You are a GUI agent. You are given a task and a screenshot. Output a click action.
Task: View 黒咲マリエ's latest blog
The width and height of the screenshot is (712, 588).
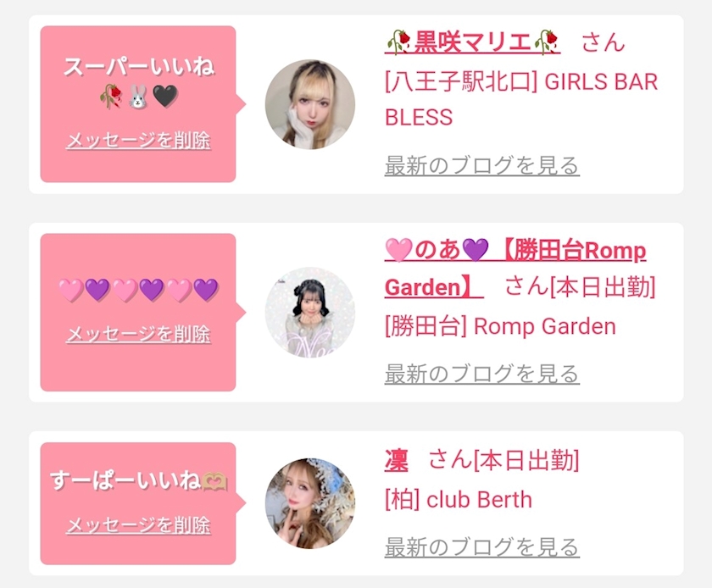click(x=481, y=165)
